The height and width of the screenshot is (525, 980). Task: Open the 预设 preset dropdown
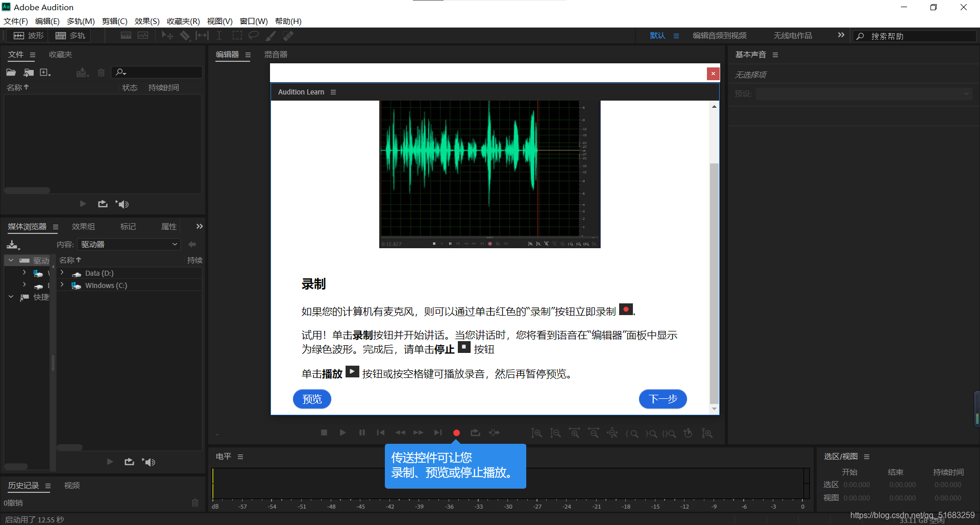point(864,94)
